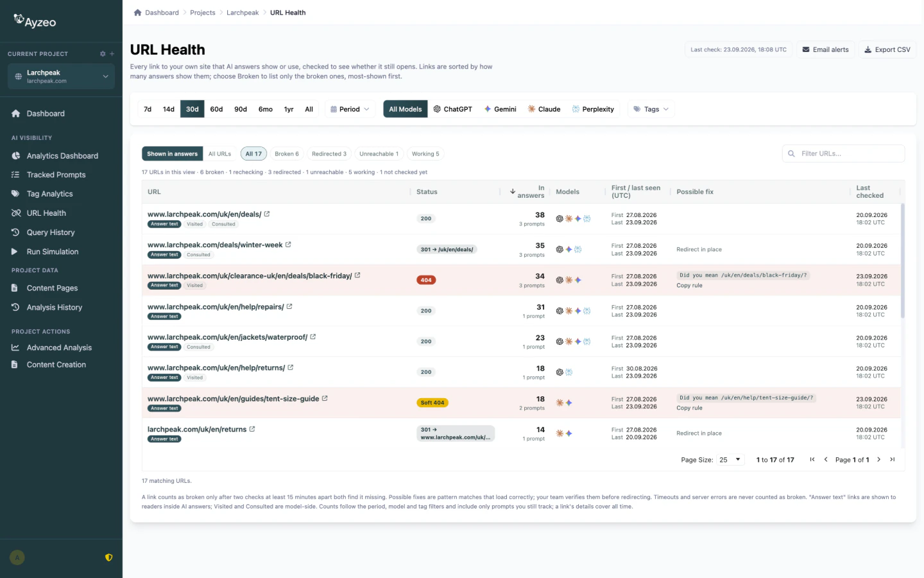
Task: Click the Soft 404 status badge
Action: coord(432,403)
